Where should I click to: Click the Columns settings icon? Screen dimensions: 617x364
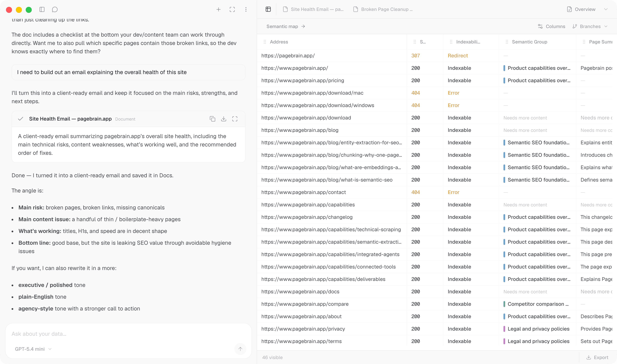pyautogui.click(x=540, y=27)
